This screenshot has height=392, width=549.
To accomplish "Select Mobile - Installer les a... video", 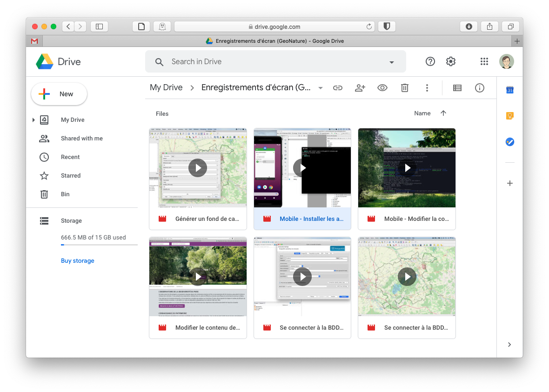I will coord(302,179).
